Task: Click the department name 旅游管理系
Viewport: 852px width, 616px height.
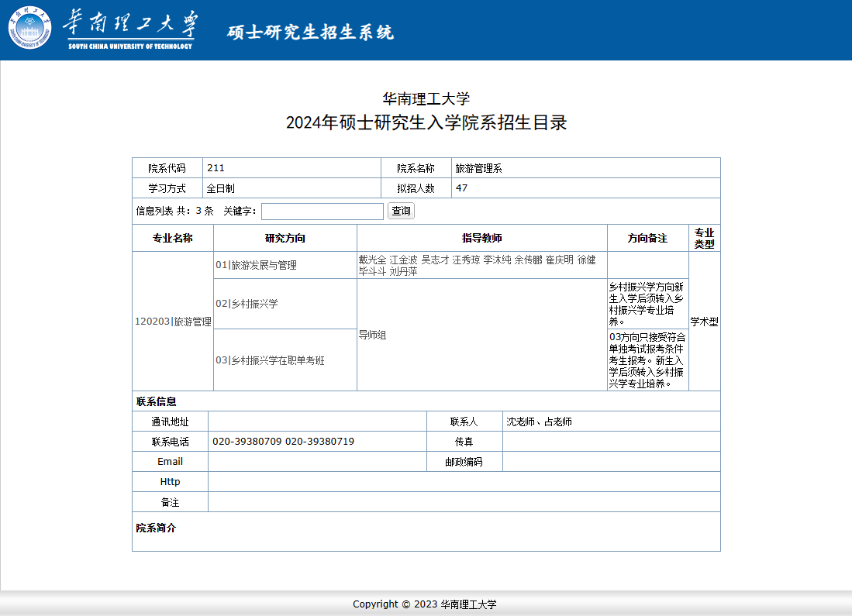Action: click(x=478, y=168)
